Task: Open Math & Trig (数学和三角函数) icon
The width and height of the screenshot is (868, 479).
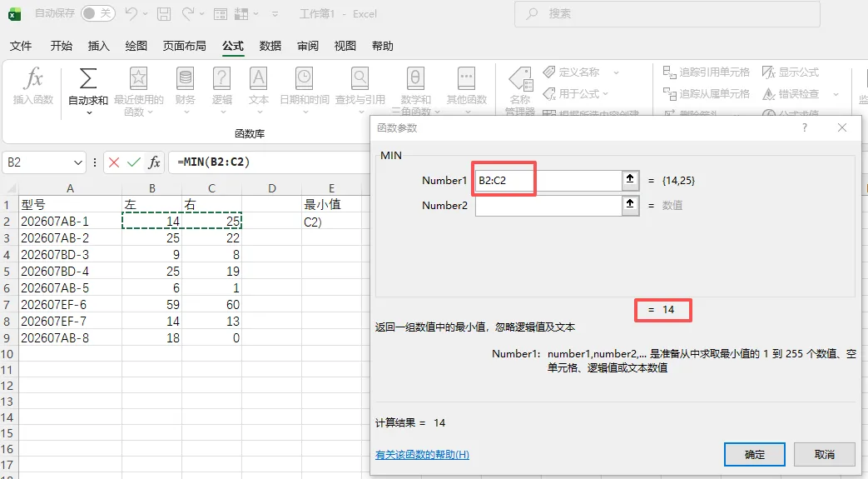Action: [415, 78]
